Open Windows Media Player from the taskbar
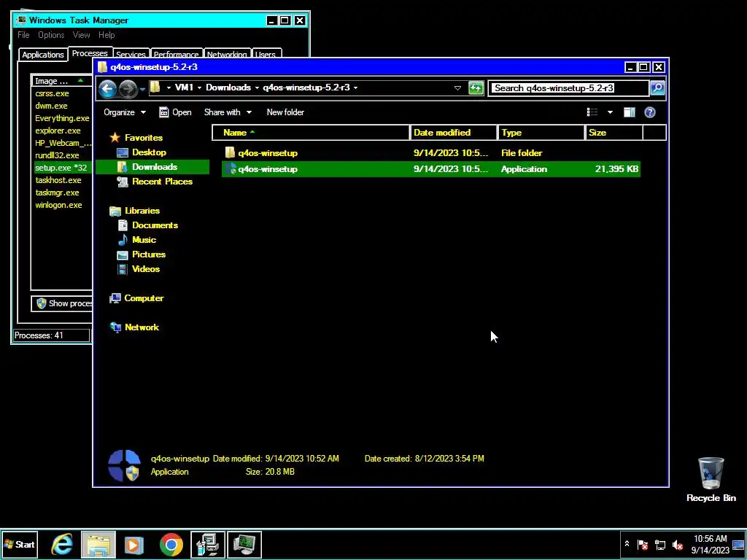The height and width of the screenshot is (560, 747). coord(134,544)
